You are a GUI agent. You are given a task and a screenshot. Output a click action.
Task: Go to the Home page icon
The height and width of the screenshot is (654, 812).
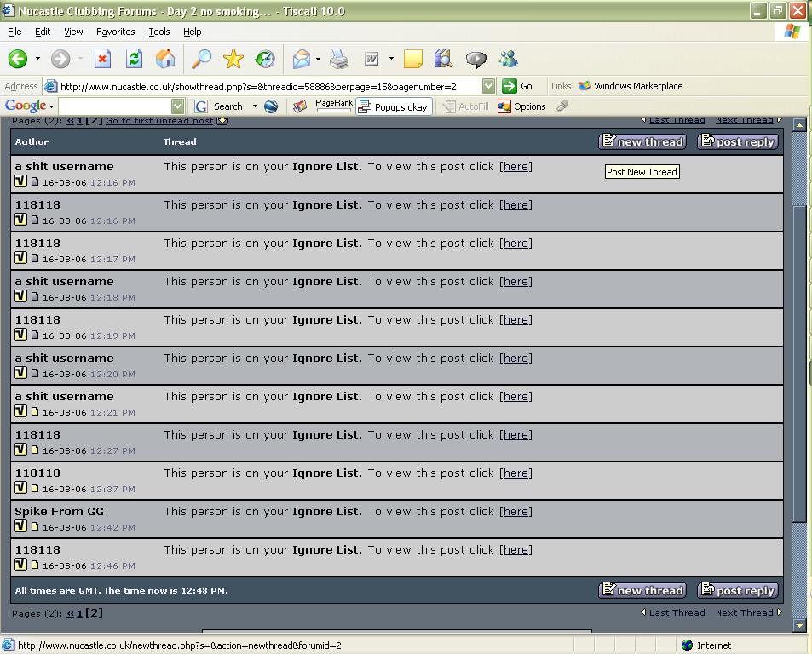coord(165,59)
